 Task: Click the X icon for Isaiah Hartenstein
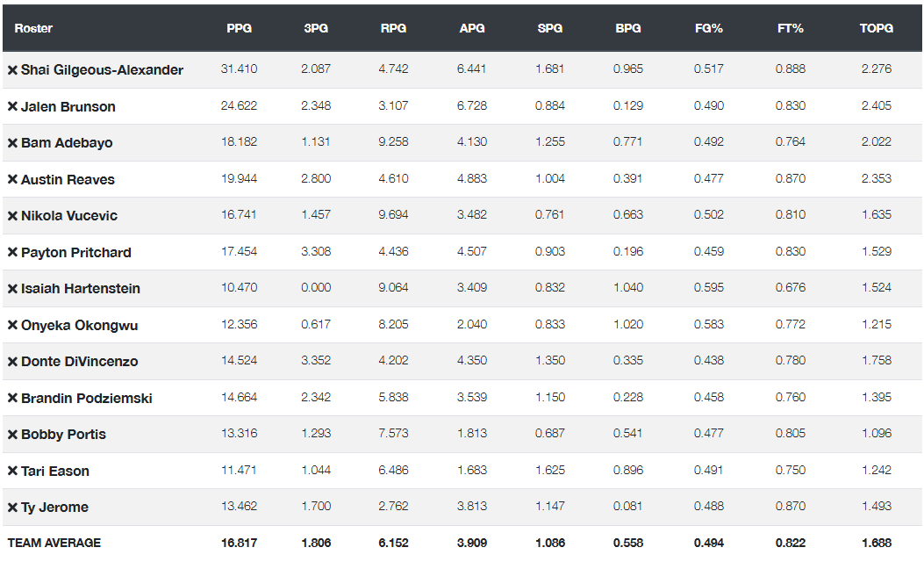click(12, 289)
